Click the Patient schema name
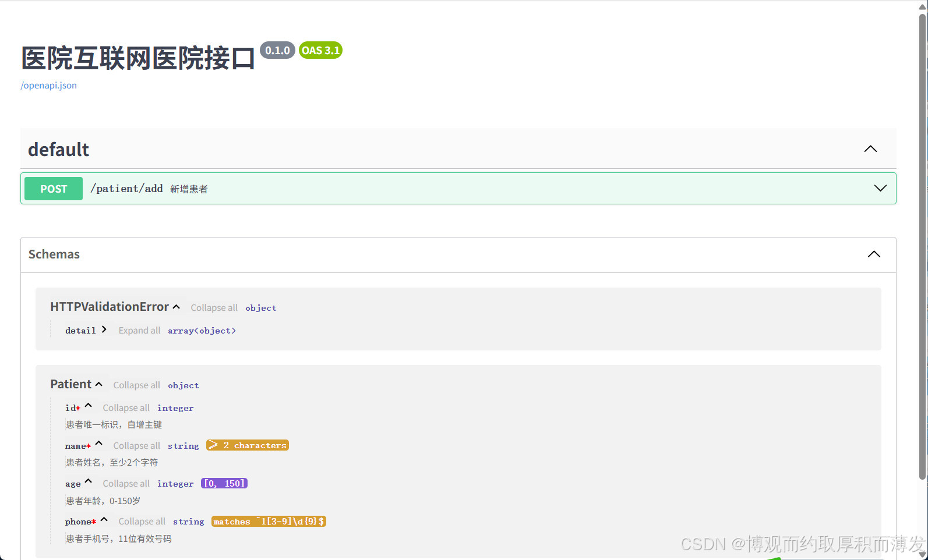The height and width of the screenshot is (560, 928). point(71,384)
